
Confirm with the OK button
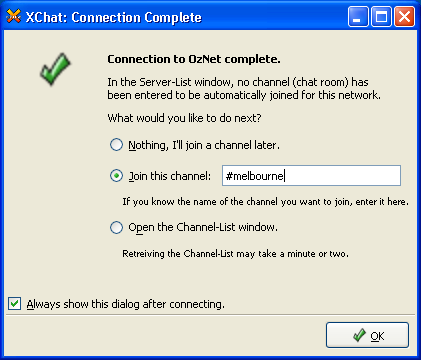pyautogui.click(x=367, y=335)
